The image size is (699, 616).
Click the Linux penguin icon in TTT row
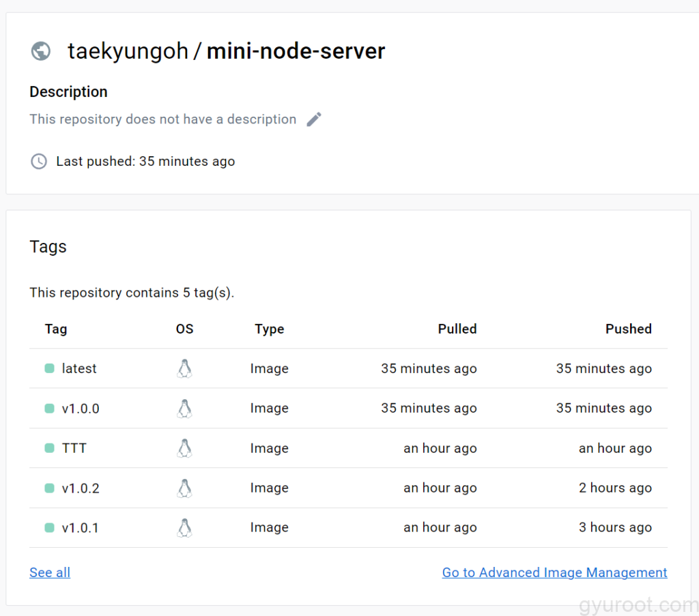(184, 448)
